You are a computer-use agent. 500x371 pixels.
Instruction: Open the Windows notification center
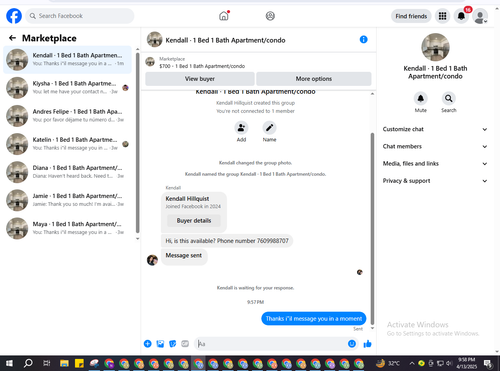pyautogui.click(x=488, y=363)
